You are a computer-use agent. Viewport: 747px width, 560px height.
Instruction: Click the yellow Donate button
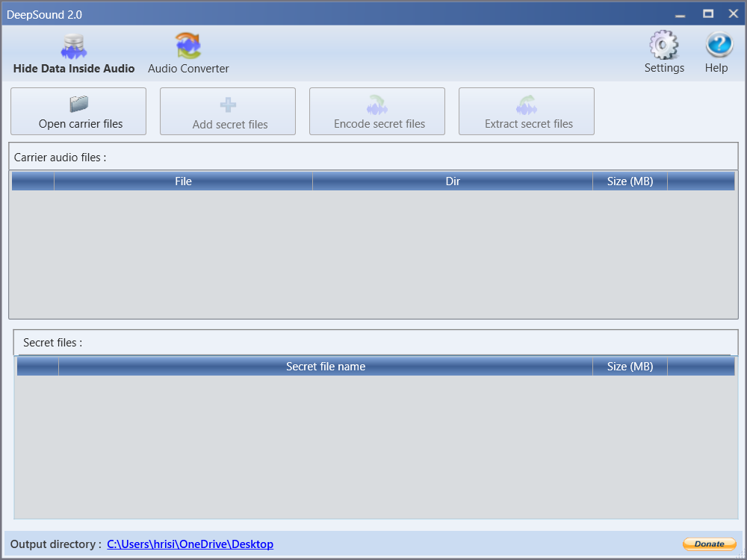709,544
